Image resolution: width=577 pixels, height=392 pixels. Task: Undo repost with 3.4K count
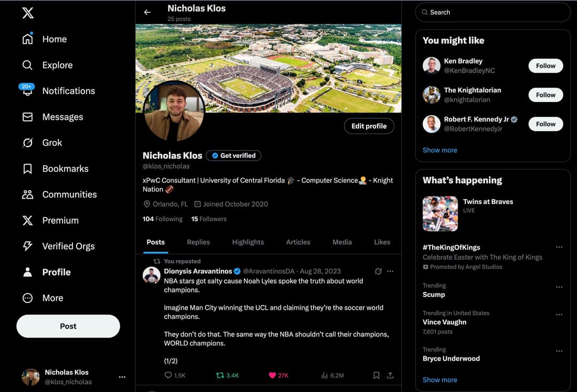tap(228, 375)
